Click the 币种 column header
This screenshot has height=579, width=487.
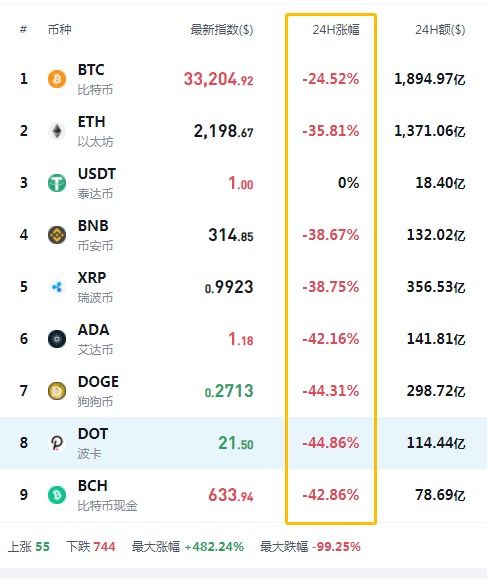(59, 30)
